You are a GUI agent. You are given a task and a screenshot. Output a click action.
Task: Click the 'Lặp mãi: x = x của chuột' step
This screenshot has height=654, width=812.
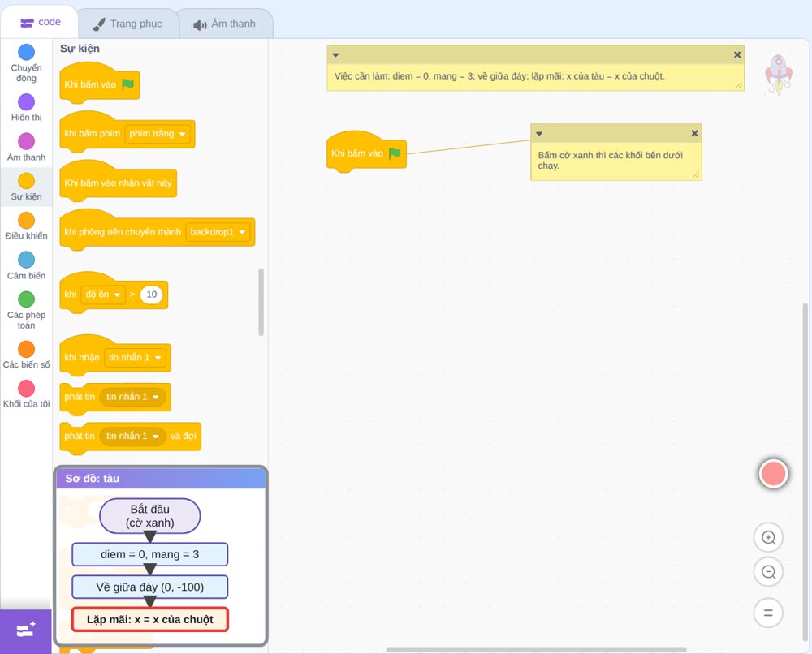[x=149, y=619]
